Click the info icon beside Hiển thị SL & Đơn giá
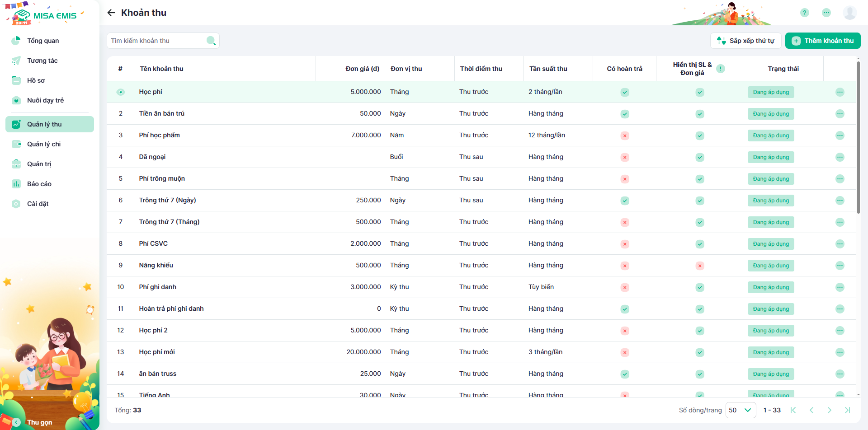Screen dimensions: 868x430 pyautogui.click(x=721, y=69)
